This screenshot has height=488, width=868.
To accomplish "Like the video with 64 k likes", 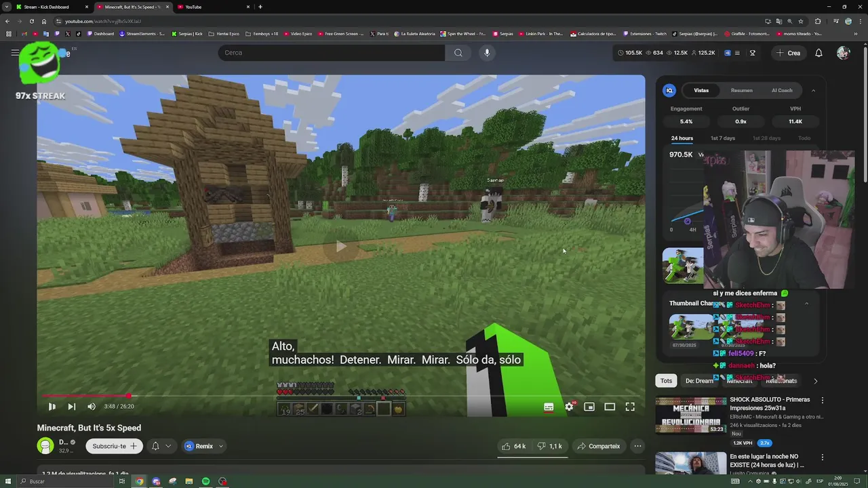I will click(x=514, y=446).
